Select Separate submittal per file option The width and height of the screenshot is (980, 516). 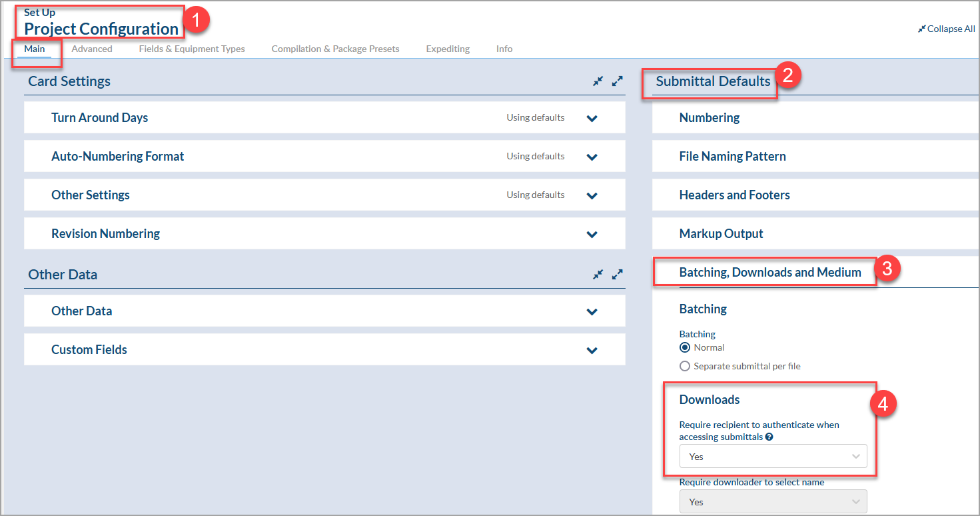(x=684, y=366)
